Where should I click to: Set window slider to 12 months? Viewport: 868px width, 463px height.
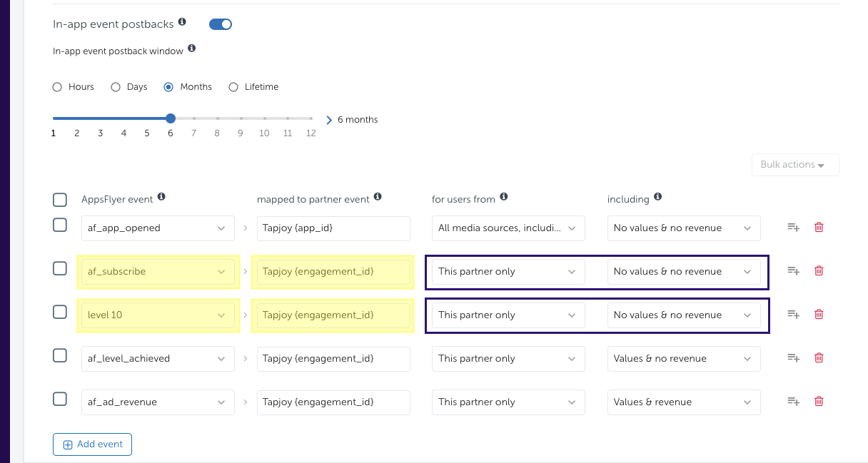tap(311, 118)
